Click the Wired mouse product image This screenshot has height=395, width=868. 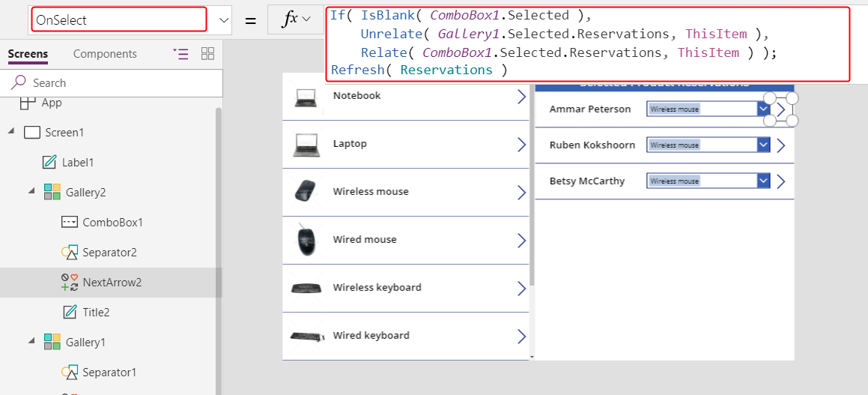click(x=305, y=241)
